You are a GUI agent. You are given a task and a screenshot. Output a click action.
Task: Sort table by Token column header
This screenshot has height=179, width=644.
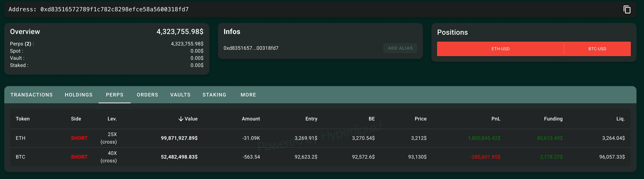[23, 119]
